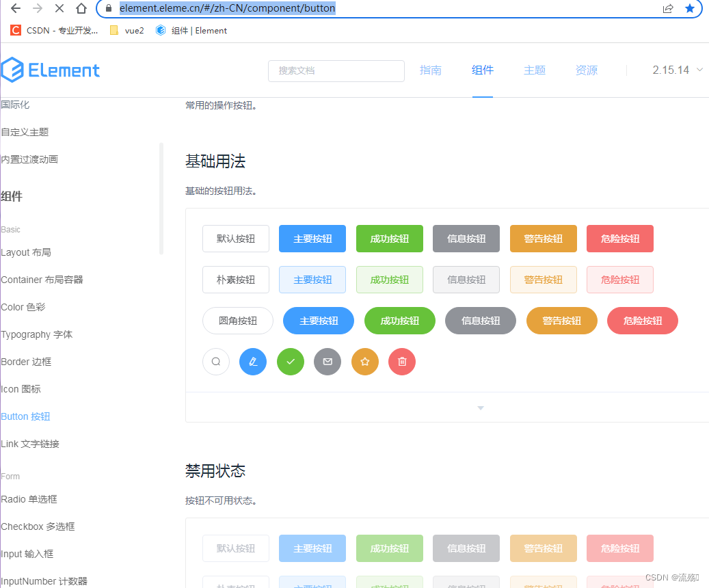Click the 默认按钮 example button
709x588 pixels.
click(x=235, y=238)
